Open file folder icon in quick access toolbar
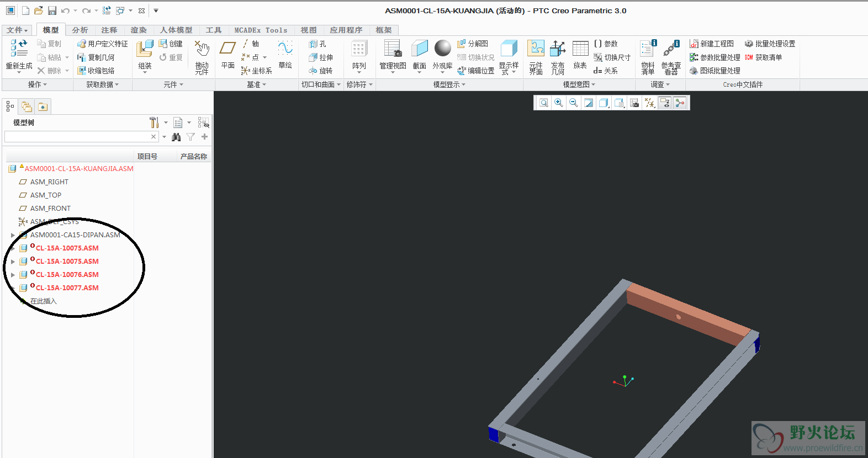This screenshot has height=458, width=868. point(38,10)
